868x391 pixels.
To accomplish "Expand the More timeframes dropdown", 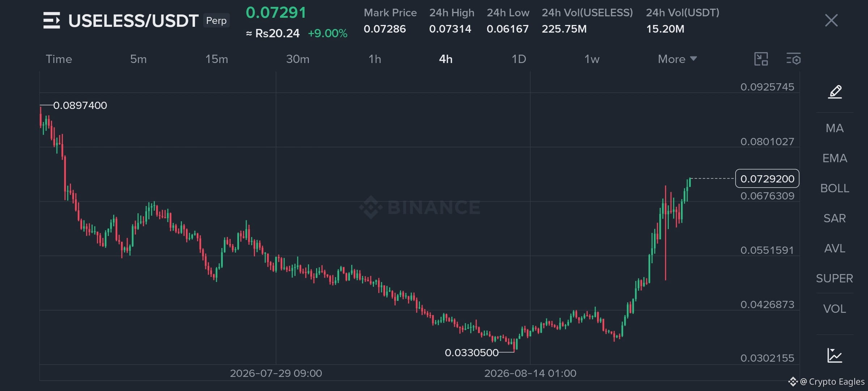I will [677, 59].
